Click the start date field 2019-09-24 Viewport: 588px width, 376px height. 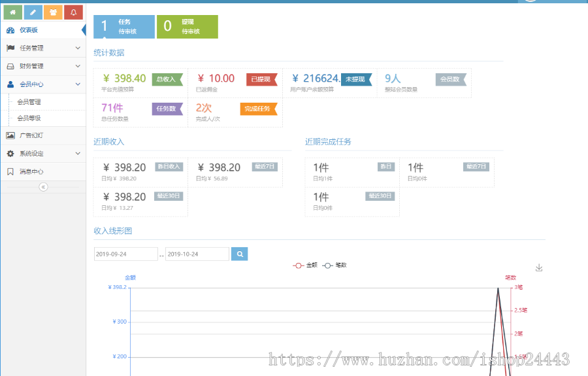click(126, 254)
